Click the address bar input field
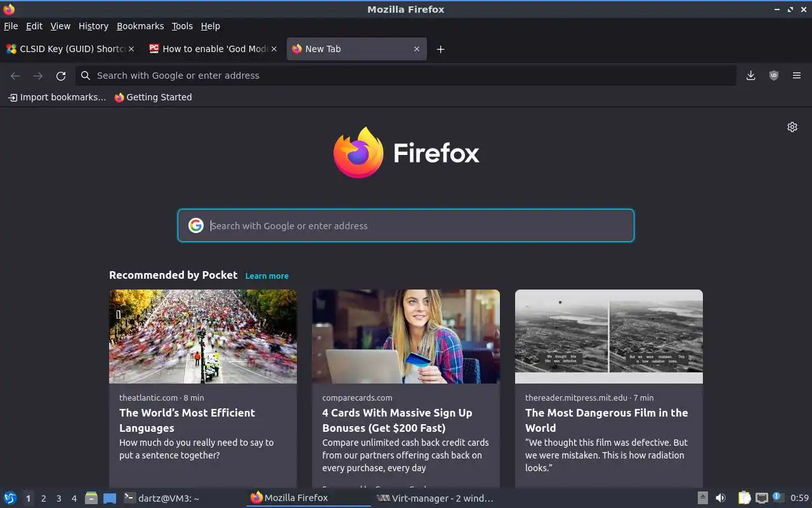The width and height of the screenshot is (812, 508). 406,76
